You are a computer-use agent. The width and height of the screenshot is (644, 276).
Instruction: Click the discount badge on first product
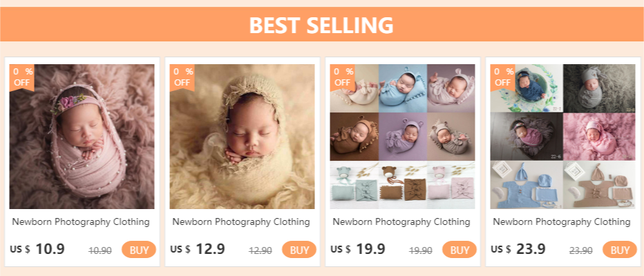(x=22, y=77)
